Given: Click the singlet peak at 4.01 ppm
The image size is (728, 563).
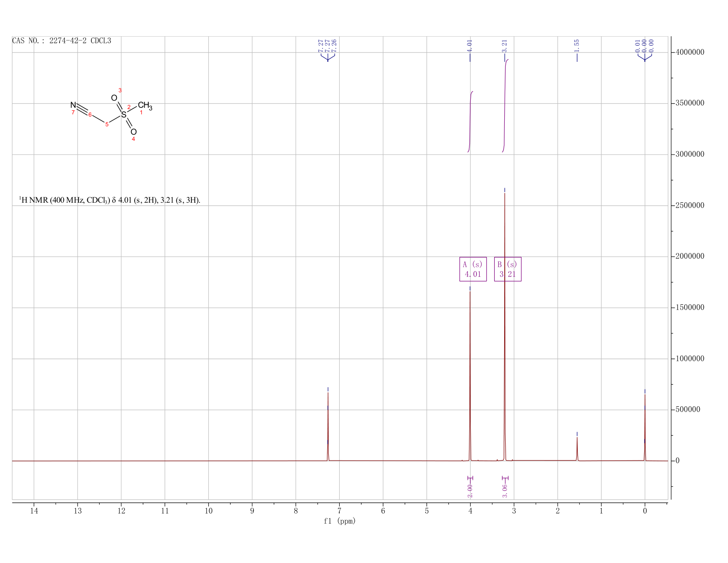Looking at the screenshot, I should [470, 375].
